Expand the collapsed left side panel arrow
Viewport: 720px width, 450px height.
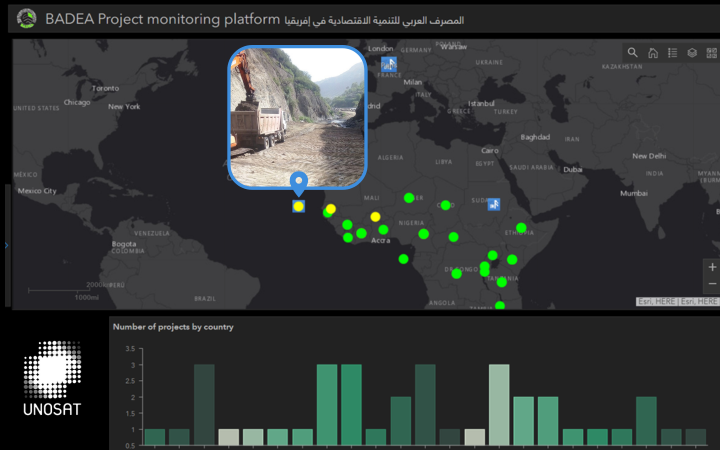tap(6, 245)
